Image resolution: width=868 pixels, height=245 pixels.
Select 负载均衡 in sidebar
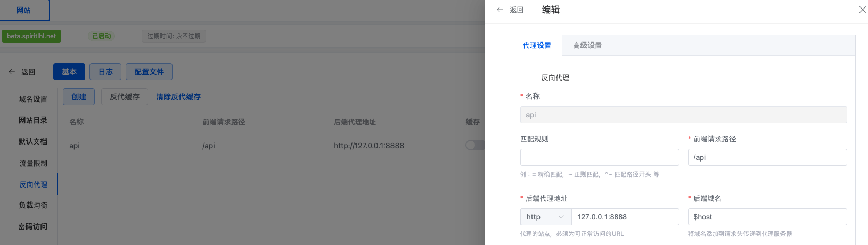[x=33, y=205]
